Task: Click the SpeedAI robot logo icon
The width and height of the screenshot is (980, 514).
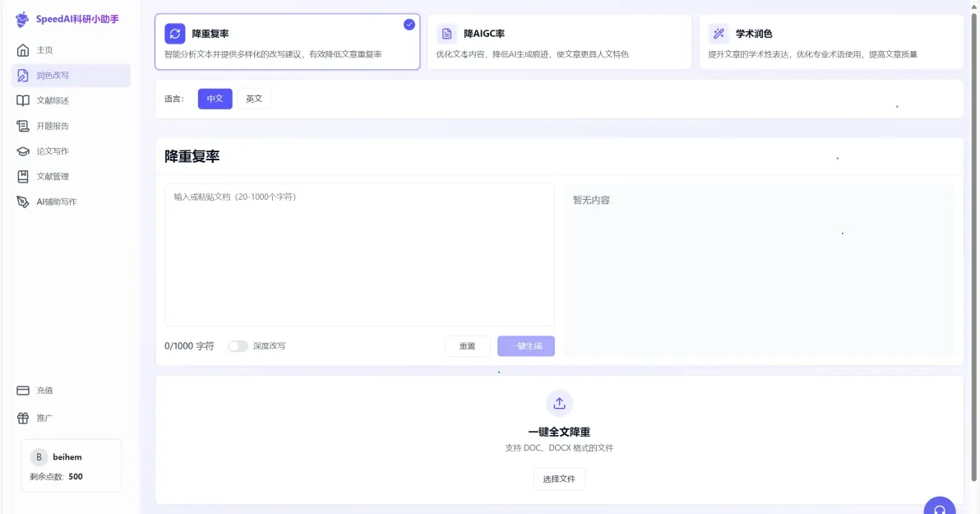Action: click(22, 20)
